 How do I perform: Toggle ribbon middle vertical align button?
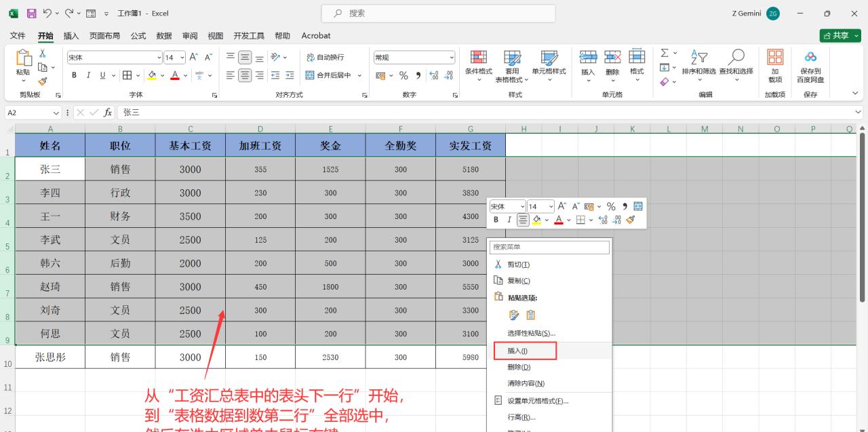pos(245,58)
